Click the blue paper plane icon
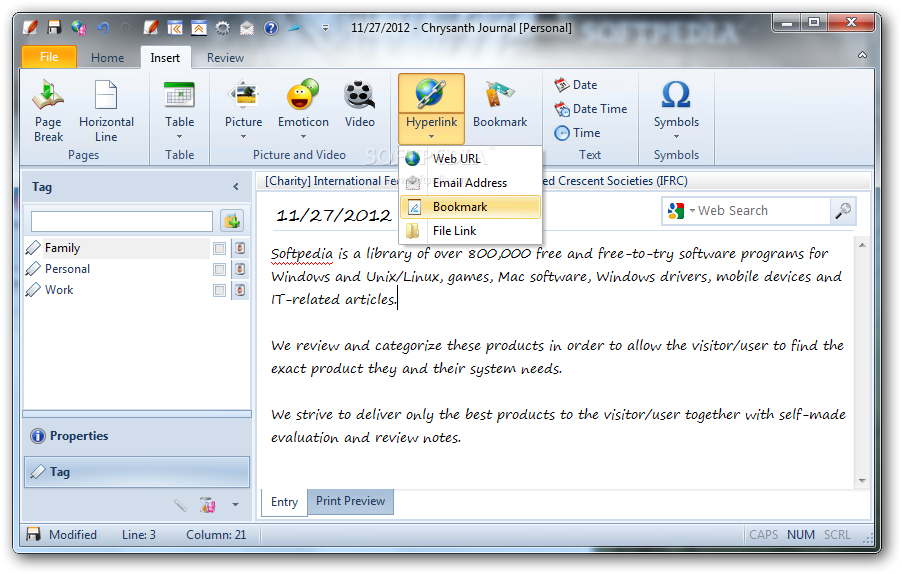The image size is (902, 574). click(x=294, y=27)
